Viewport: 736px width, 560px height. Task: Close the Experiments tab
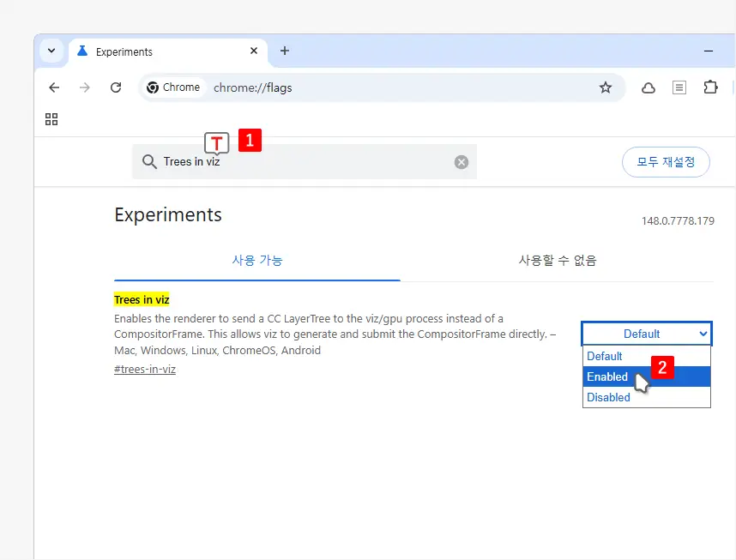(x=254, y=51)
